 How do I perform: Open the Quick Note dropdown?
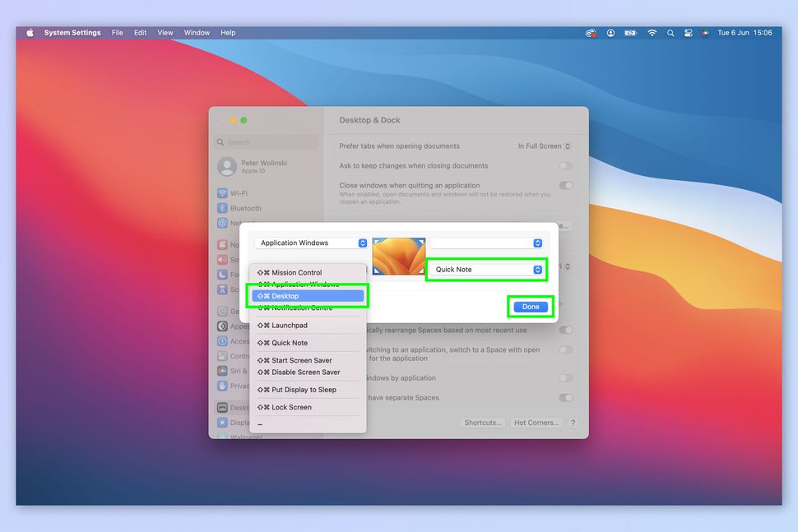[485, 269]
